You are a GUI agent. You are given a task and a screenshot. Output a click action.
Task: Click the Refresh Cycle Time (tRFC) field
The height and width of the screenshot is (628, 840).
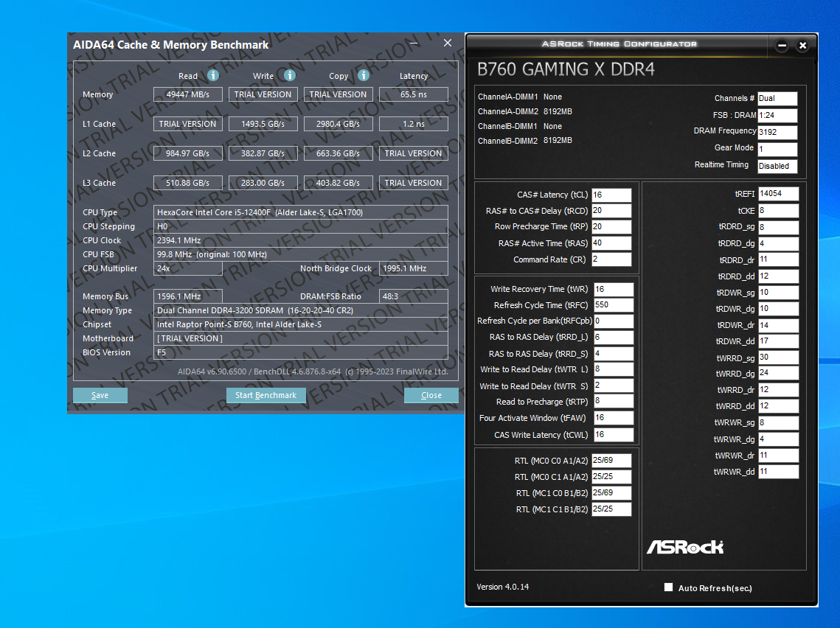(x=614, y=305)
